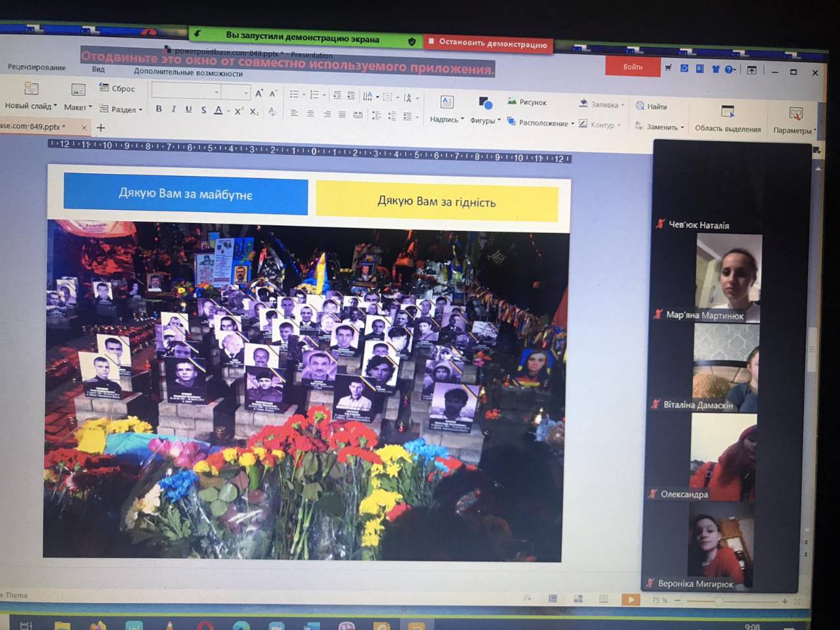
Task: Center align text
Action: (310, 114)
